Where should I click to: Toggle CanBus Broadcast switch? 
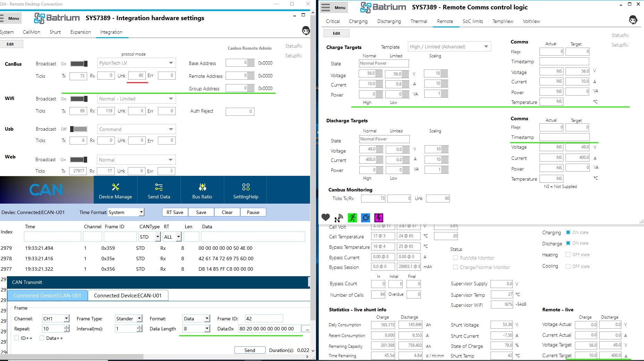pos(79,64)
